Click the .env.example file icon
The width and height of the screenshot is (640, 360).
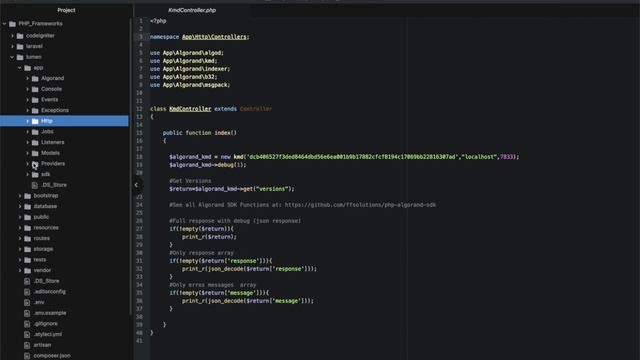click(x=27, y=313)
